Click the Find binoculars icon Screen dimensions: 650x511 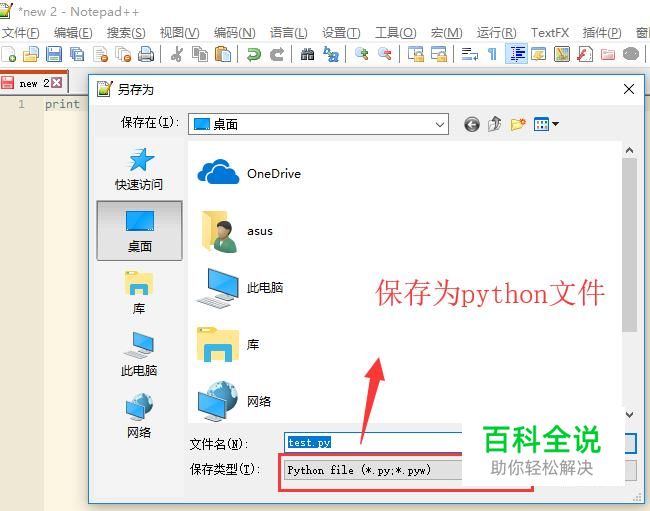click(307, 54)
